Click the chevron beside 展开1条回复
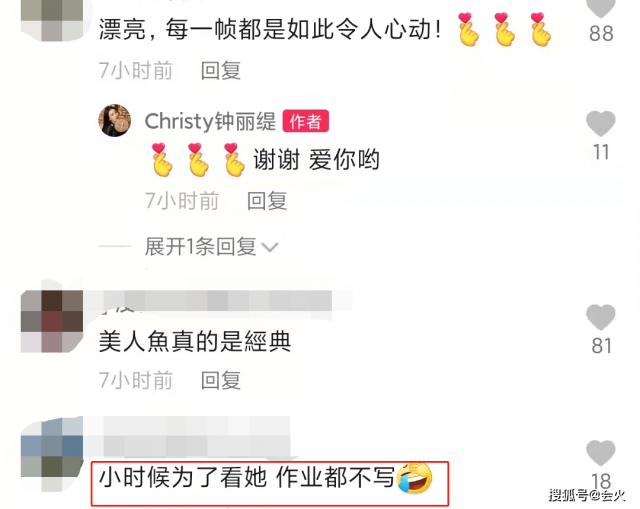 point(270,247)
